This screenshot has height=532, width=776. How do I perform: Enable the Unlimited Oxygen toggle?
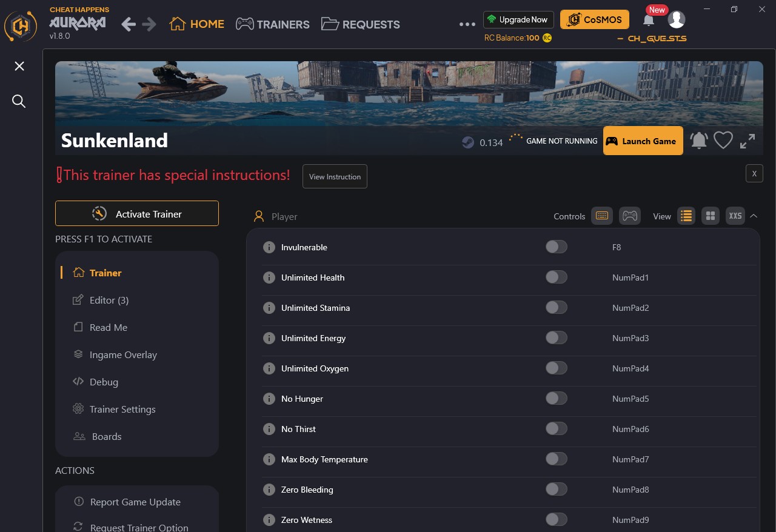(x=556, y=368)
